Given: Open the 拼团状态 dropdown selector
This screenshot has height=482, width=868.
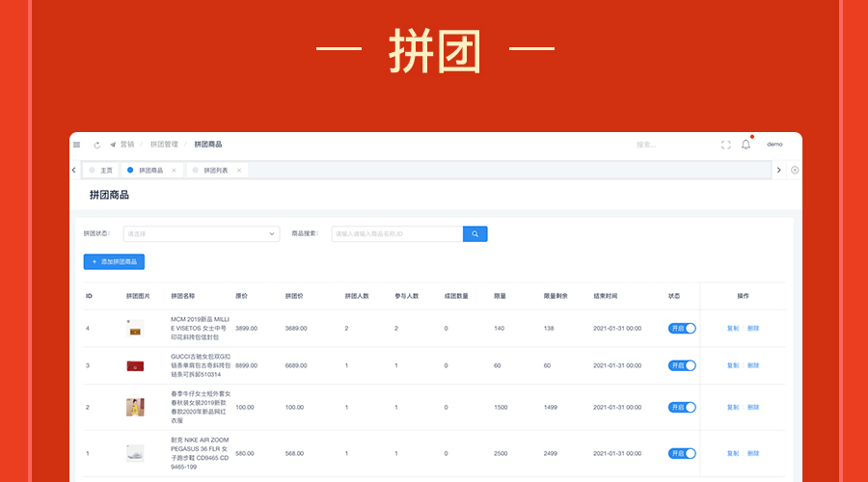Looking at the screenshot, I should (202, 233).
